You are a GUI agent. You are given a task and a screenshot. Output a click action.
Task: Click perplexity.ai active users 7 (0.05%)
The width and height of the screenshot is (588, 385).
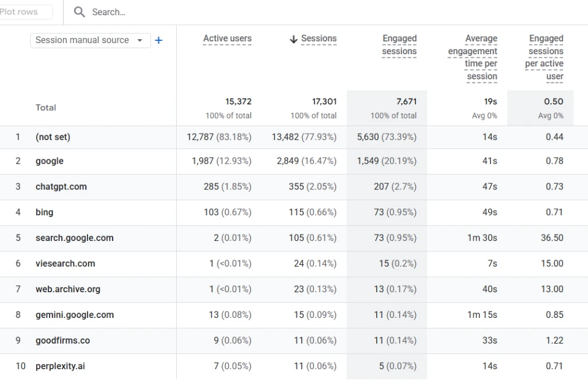click(233, 366)
